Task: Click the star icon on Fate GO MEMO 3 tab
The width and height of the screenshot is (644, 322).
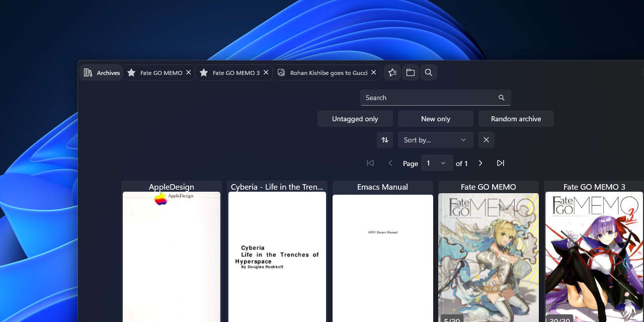Action: 204,72
